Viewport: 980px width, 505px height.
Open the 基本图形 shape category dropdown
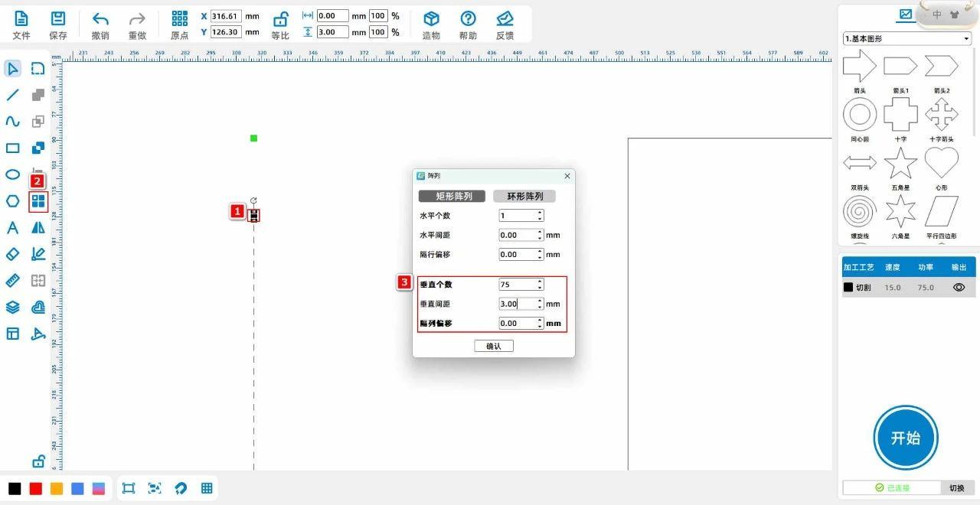(x=906, y=38)
